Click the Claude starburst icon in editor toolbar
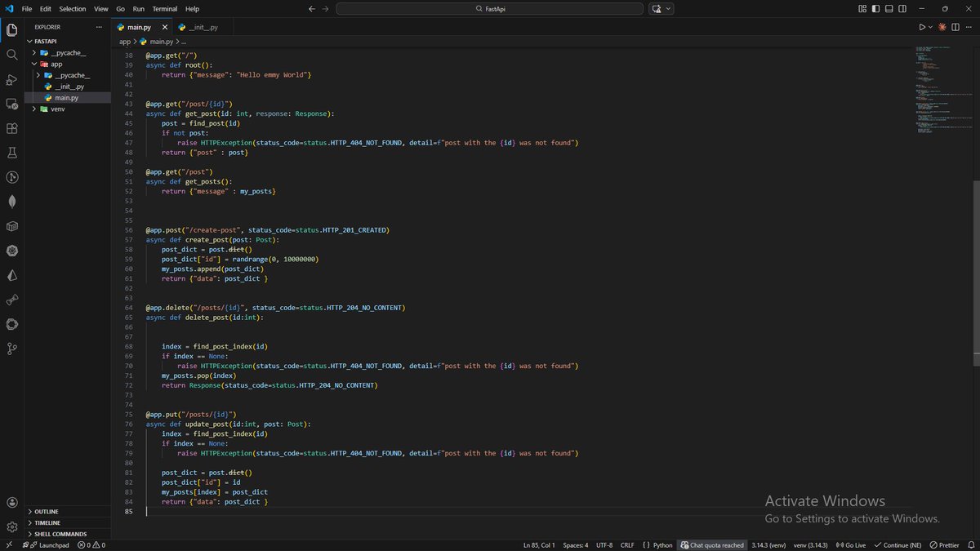The image size is (980, 551). (x=942, y=27)
